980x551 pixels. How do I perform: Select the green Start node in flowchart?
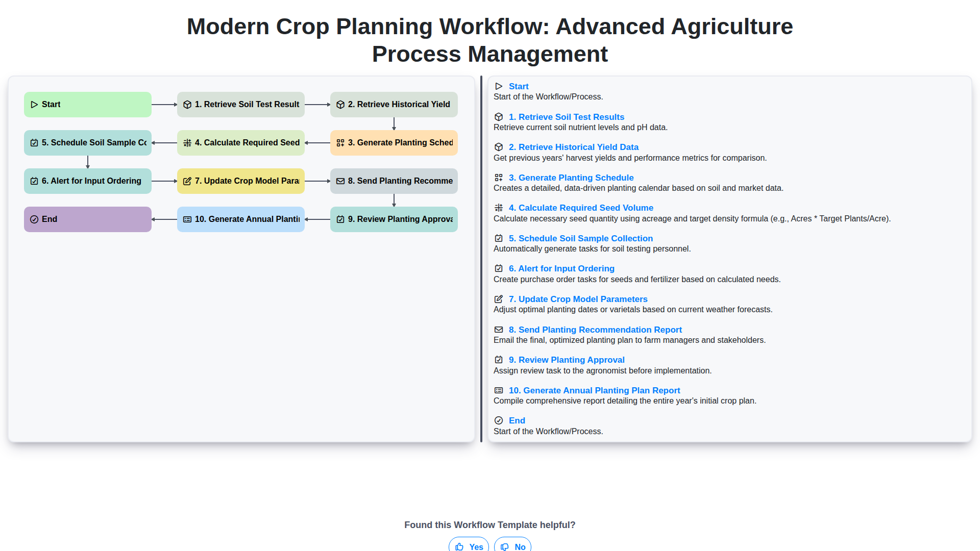tap(88, 105)
